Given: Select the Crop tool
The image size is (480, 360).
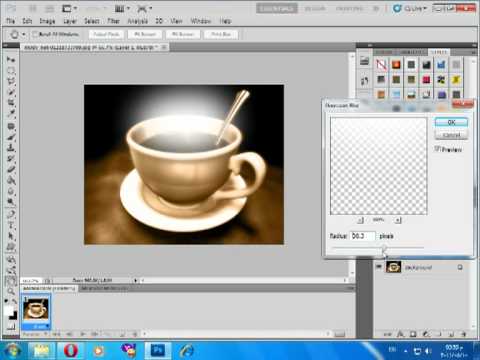Looking at the screenshot, I should (11, 103).
